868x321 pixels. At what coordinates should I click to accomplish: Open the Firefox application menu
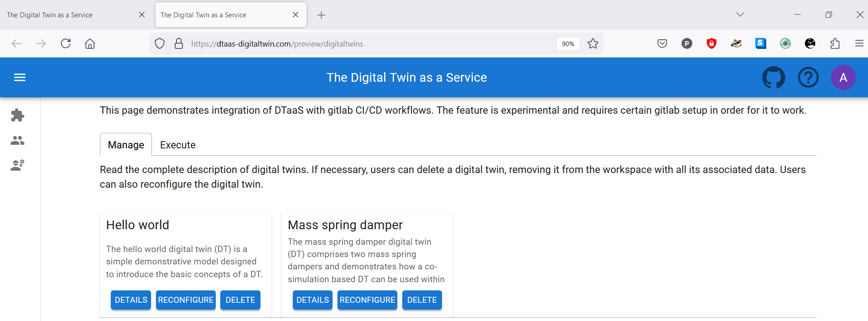pyautogui.click(x=859, y=44)
